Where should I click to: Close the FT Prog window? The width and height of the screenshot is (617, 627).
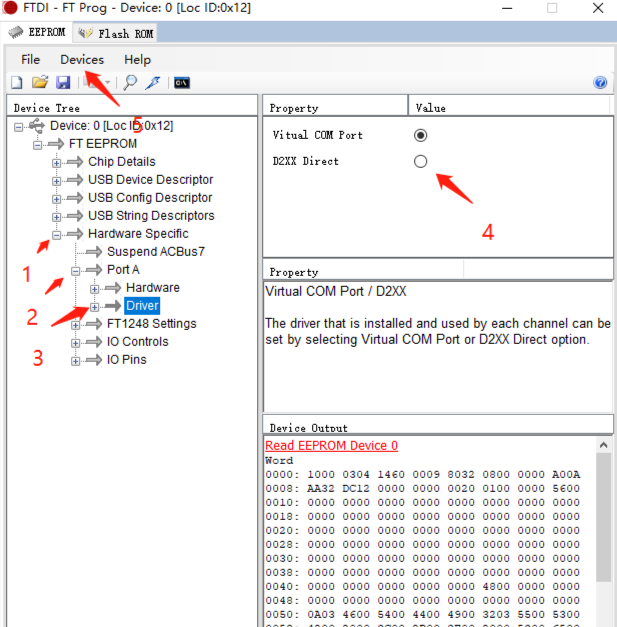click(598, 8)
